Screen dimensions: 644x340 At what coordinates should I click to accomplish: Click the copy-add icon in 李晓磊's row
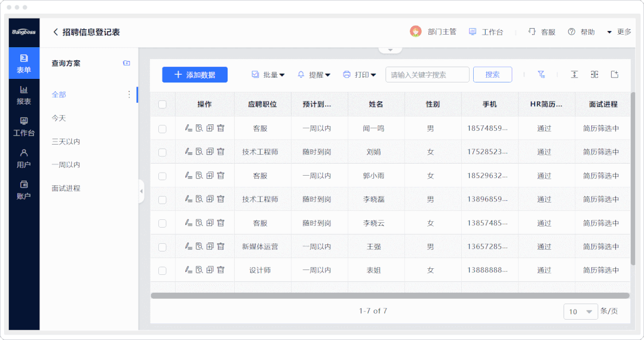tap(210, 199)
